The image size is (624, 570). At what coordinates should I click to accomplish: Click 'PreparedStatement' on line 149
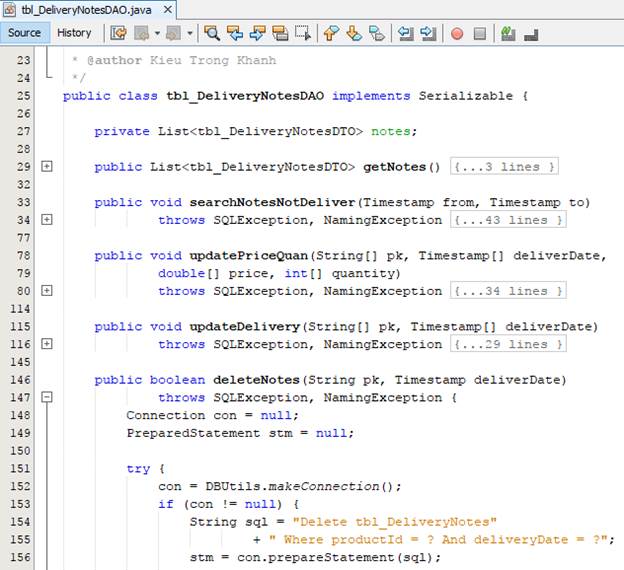tap(193, 433)
